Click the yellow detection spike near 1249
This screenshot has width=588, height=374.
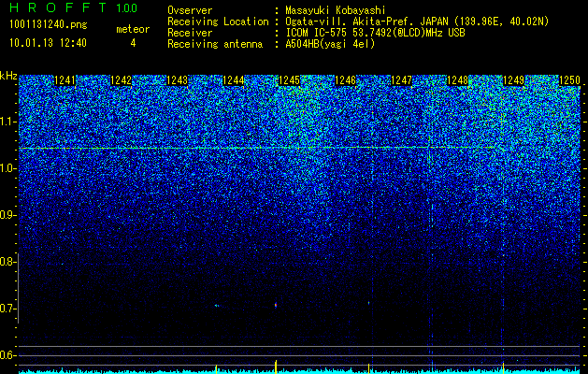pyautogui.click(x=503, y=368)
